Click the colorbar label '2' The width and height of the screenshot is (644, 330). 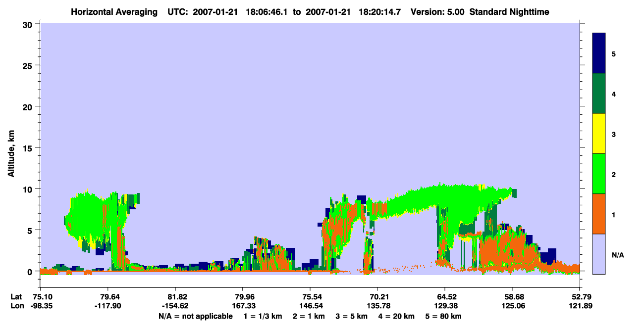614,174
